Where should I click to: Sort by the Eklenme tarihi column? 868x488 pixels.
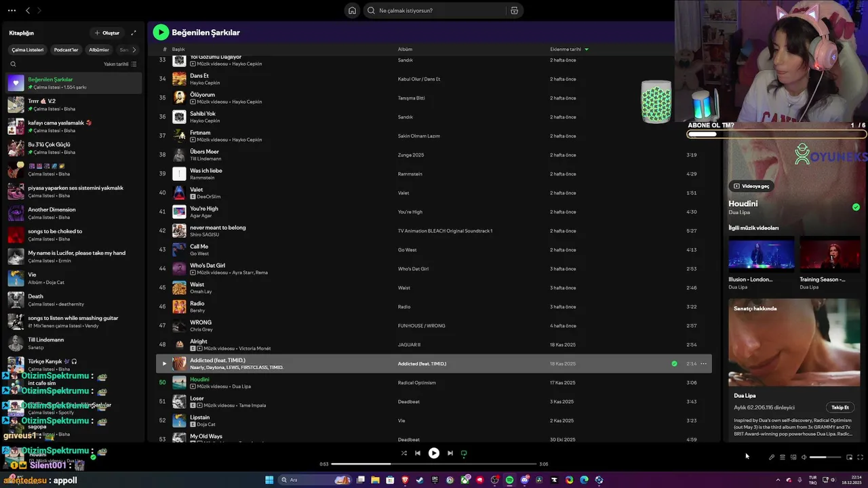point(569,49)
